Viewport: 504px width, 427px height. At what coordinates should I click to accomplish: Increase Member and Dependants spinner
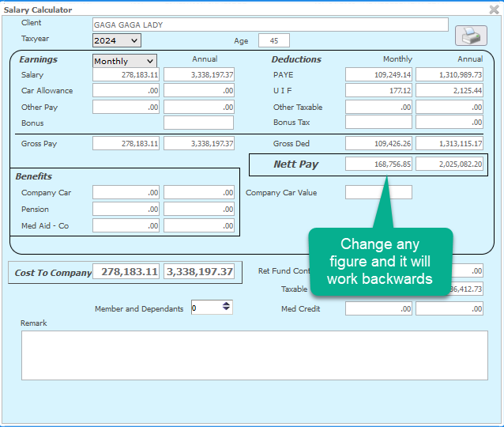[227, 304]
